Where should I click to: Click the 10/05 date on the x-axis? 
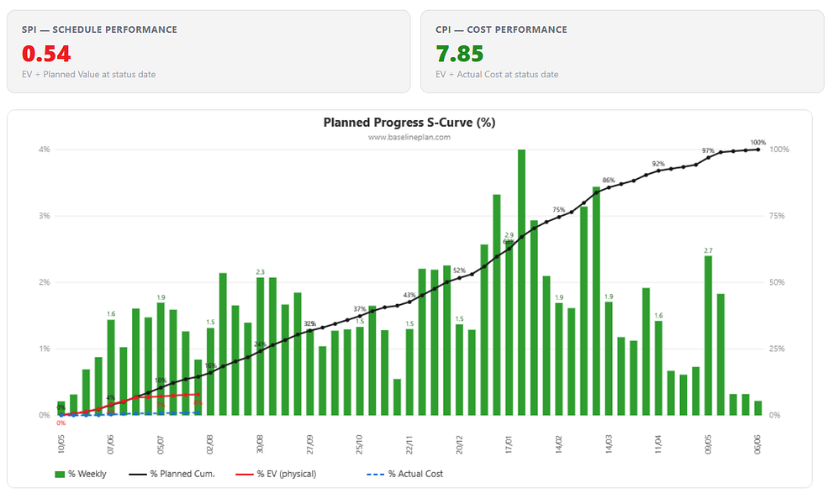(x=61, y=444)
